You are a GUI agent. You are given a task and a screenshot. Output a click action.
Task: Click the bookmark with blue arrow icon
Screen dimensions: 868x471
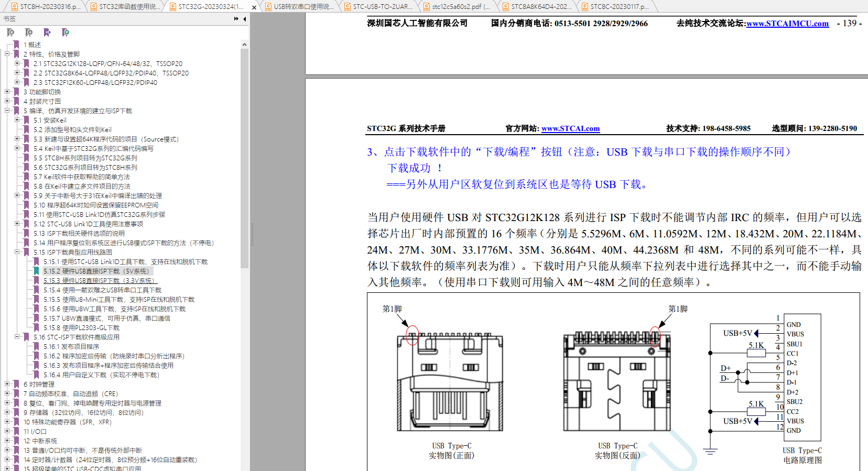47,32
